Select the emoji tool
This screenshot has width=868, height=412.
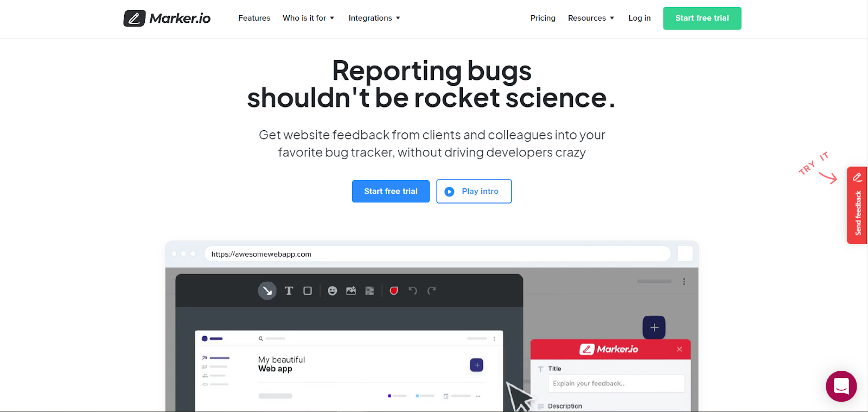(x=333, y=291)
